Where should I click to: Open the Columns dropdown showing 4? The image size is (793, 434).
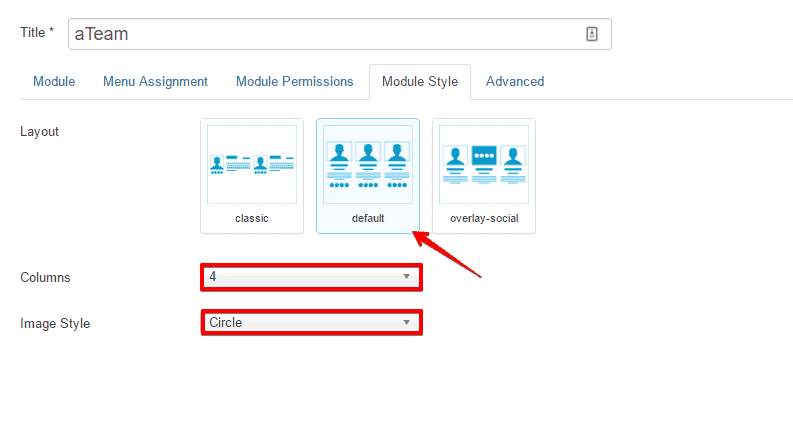(x=300, y=276)
